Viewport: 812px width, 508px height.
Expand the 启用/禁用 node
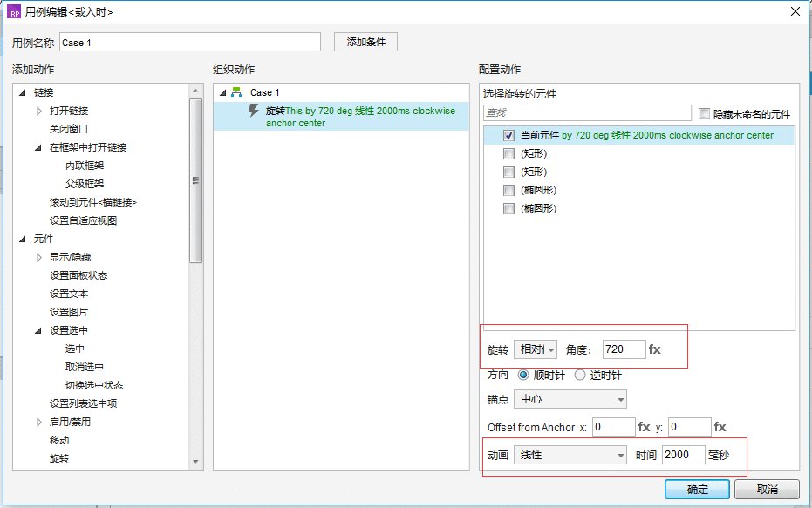[x=39, y=422]
